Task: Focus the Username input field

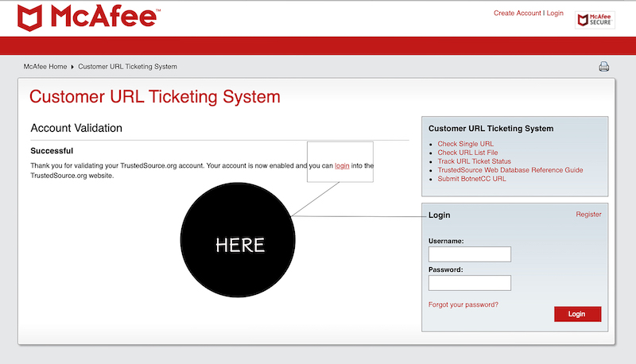Action: pos(469,254)
